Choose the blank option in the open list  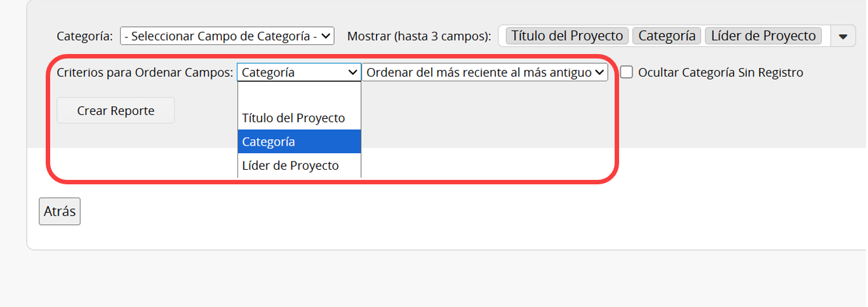pyautogui.click(x=299, y=94)
